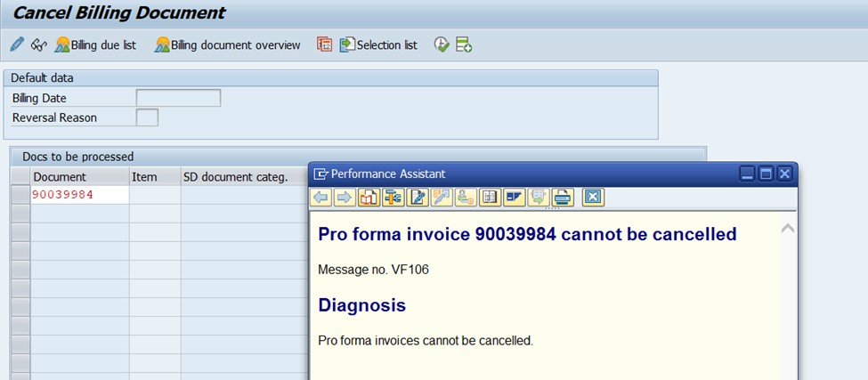
Task: Click the scroll up arrow in help pane
Action: 788,228
